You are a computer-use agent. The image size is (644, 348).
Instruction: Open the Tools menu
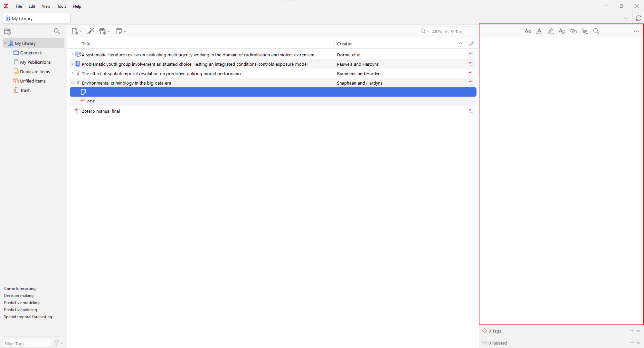click(x=62, y=6)
